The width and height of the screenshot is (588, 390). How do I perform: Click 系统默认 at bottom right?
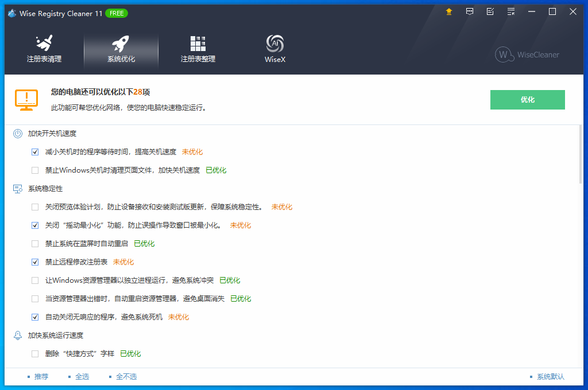coord(550,376)
